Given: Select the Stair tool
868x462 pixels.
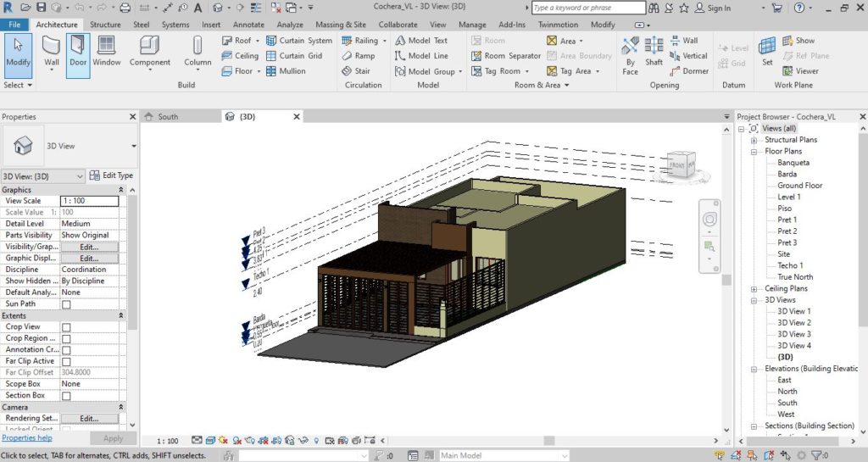Looking at the screenshot, I should (x=355, y=71).
